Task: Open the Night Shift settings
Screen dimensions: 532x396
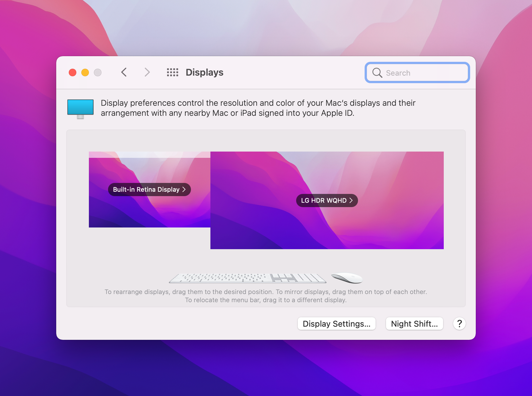Action: (x=414, y=324)
